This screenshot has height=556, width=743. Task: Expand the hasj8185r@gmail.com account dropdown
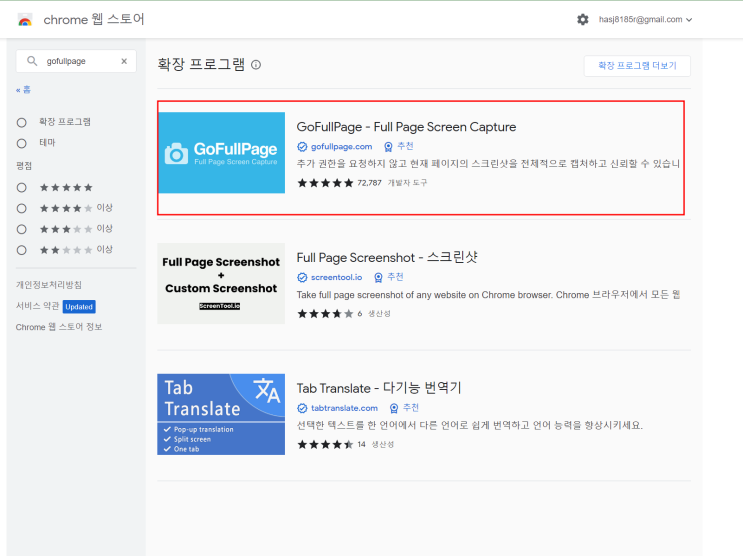click(645, 19)
